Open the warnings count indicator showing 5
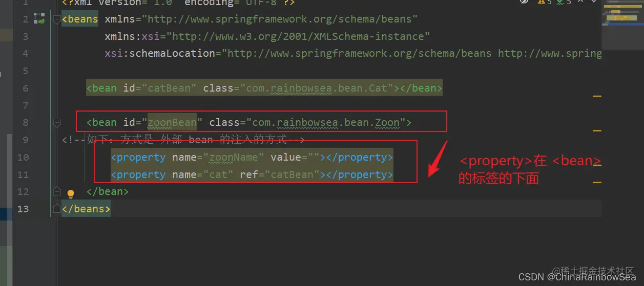The image size is (644, 286). click(545, 2)
